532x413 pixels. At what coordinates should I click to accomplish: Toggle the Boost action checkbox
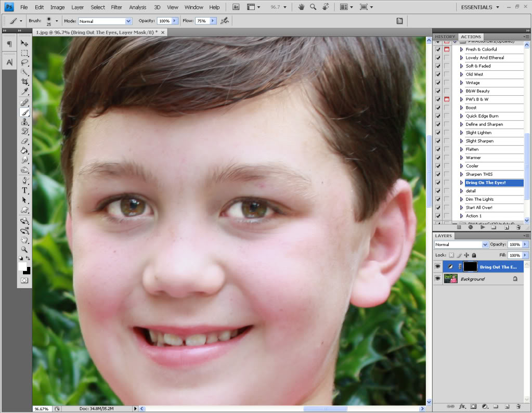[438, 108]
